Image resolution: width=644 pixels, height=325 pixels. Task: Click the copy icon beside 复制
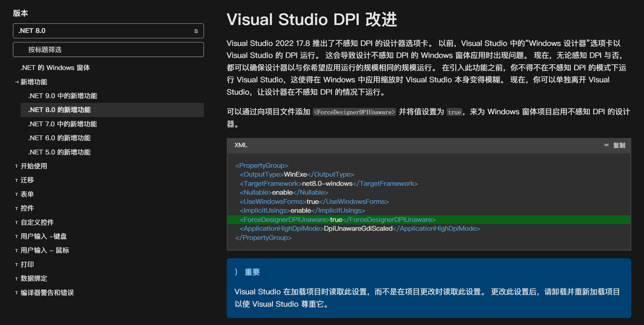pos(606,145)
